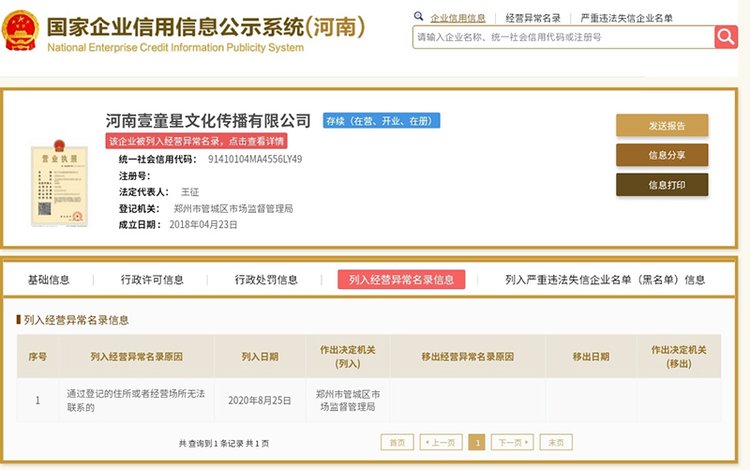This screenshot has height=470, width=750.
Task: Click the registration authority 郑州市管城区市场监督管理局
Action: point(233,208)
